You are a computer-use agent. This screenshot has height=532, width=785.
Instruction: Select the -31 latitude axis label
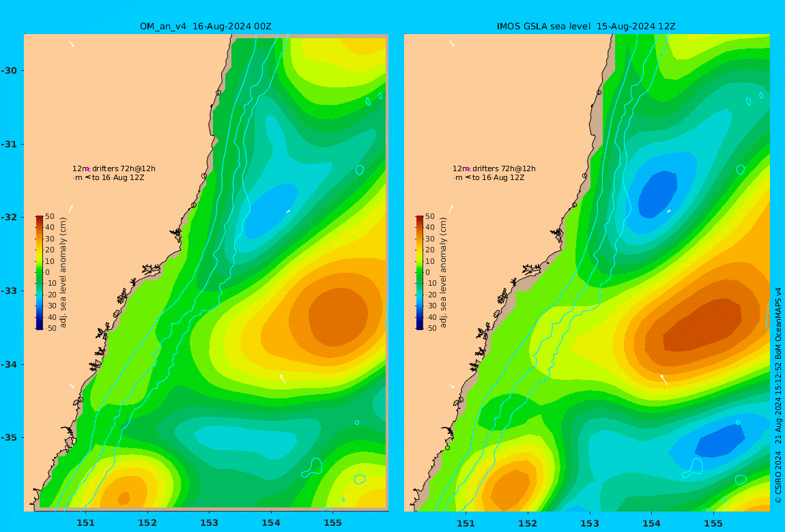[9, 145]
